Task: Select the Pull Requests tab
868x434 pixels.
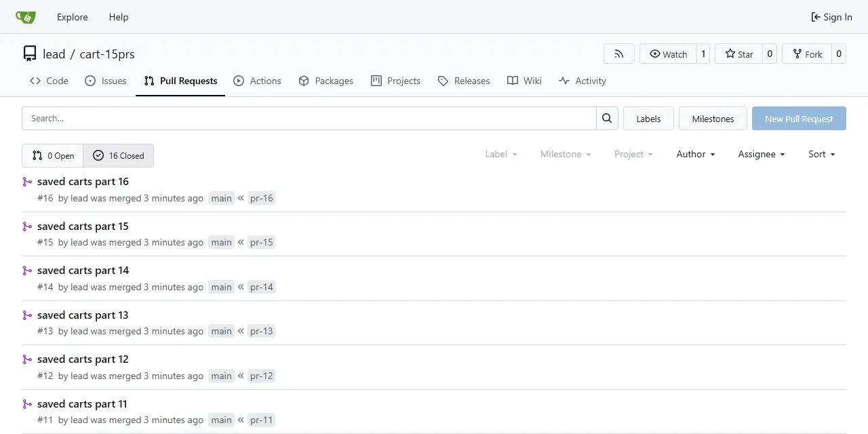Action: 180,81
